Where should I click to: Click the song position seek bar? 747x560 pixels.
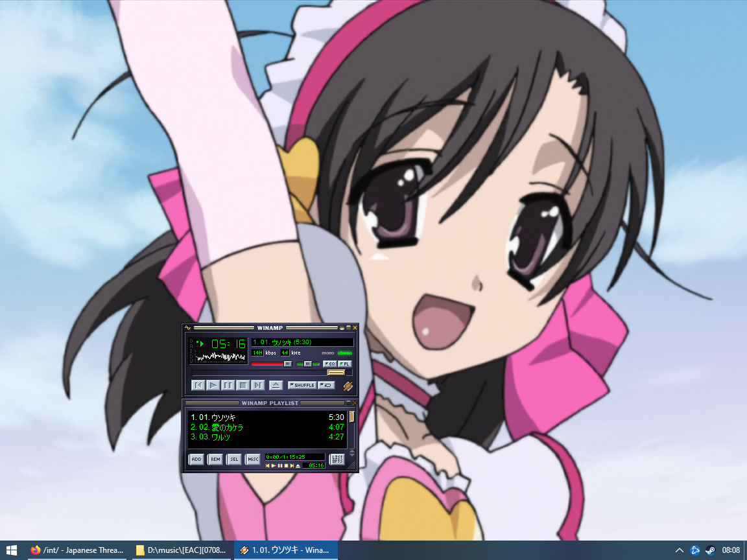tap(272, 373)
